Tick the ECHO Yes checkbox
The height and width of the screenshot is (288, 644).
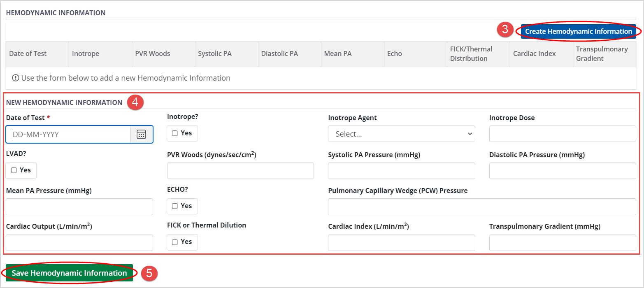click(x=175, y=206)
